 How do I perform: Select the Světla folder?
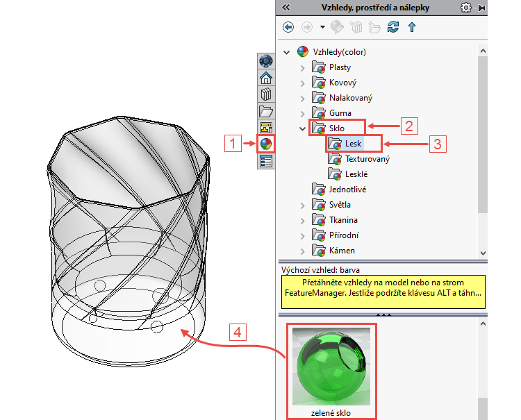point(340,205)
